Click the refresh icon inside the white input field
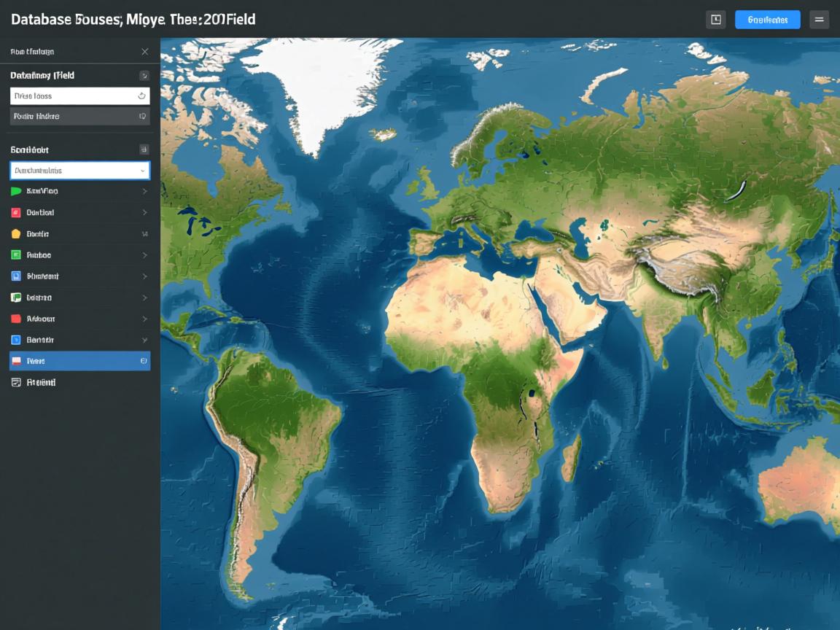Image resolution: width=840 pixels, height=630 pixels. 141,96
